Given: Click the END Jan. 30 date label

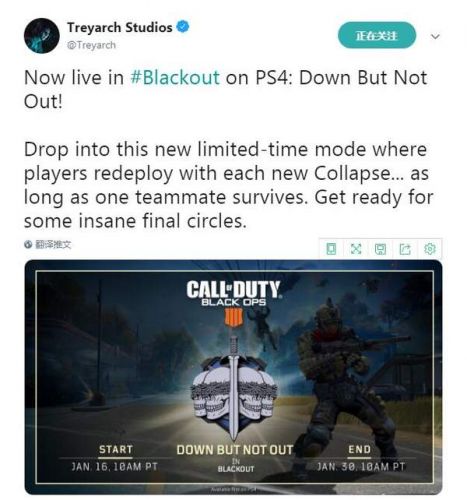Looking at the screenshot, I should tap(360, 458).
